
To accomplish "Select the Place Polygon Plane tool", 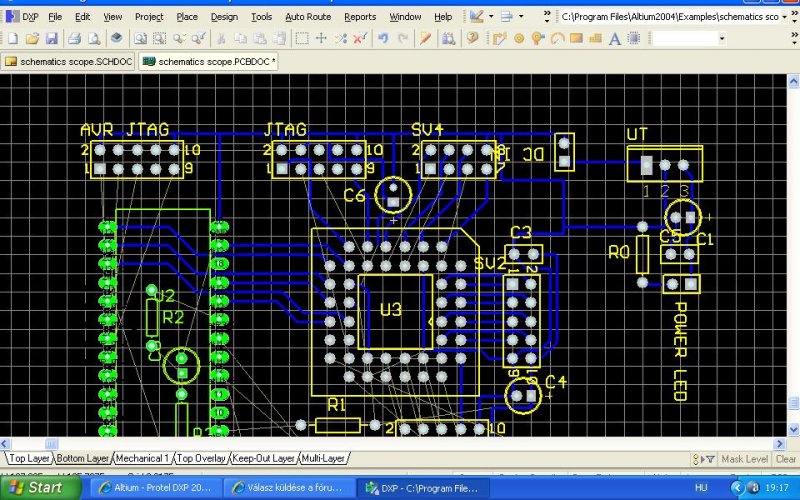I will [x=595, y=38].
